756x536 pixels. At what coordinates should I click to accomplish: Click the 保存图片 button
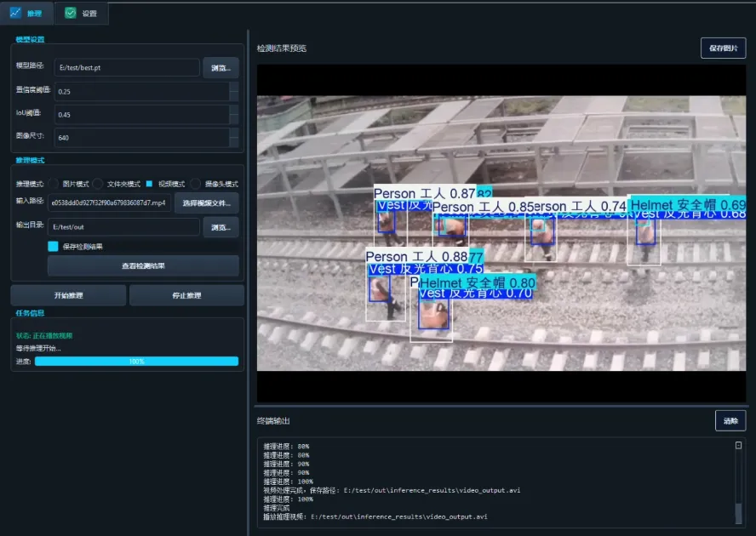tap(723, 48)
